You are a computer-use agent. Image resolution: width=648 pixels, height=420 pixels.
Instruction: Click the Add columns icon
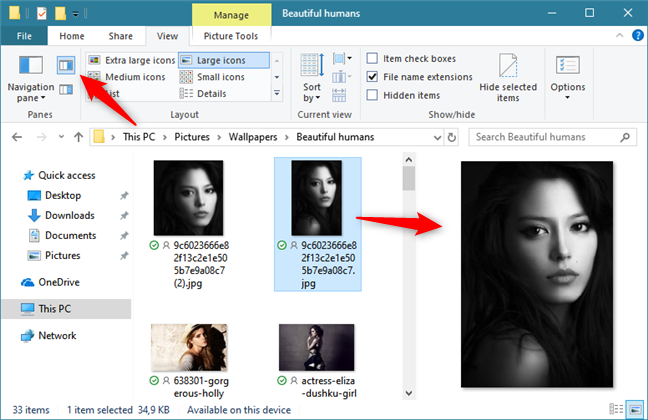click(341, 76)
